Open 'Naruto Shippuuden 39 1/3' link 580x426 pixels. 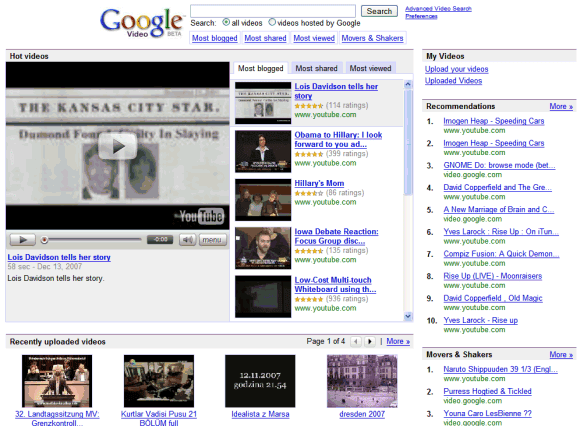500,369
